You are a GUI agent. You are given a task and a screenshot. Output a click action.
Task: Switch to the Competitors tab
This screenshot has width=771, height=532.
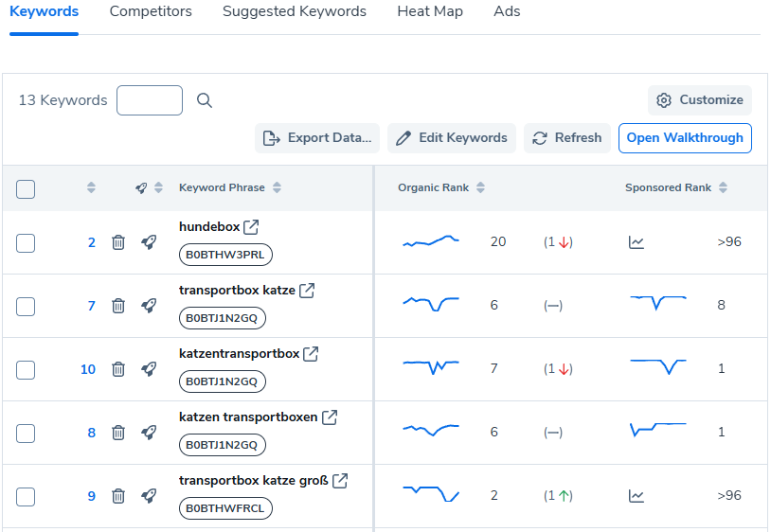tap(151, 12)
